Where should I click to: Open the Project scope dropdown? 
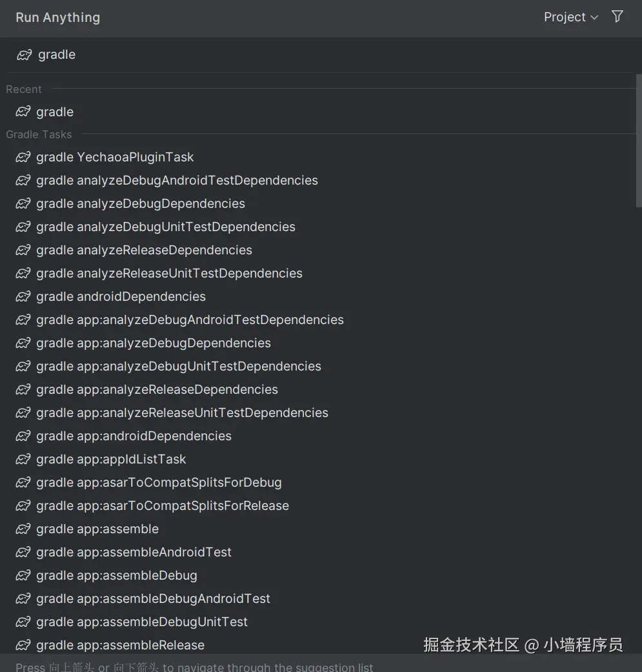point(570,17)
